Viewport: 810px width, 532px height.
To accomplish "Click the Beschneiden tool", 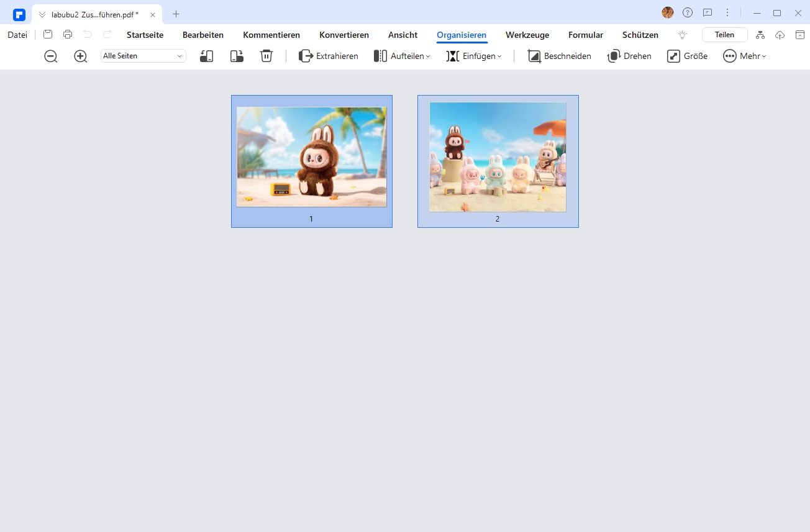I will tap(559, 56).
